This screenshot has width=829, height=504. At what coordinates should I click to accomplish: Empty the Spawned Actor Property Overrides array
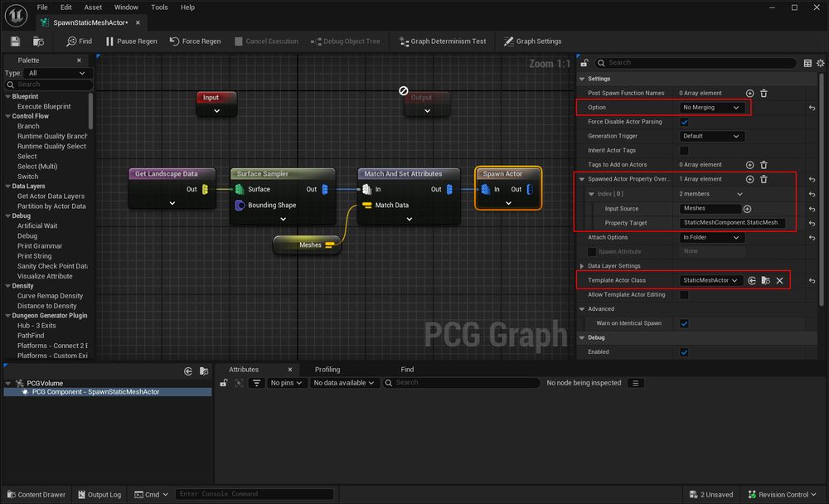click(764, 179)
